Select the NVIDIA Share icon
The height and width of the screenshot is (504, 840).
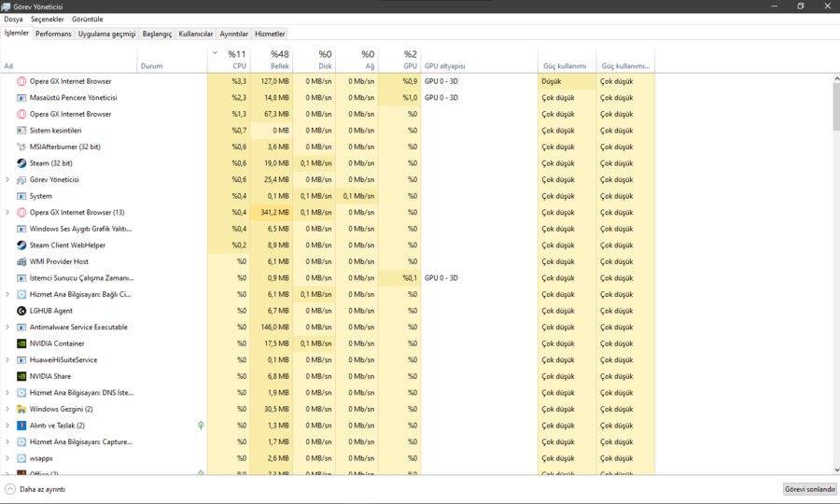21,376
